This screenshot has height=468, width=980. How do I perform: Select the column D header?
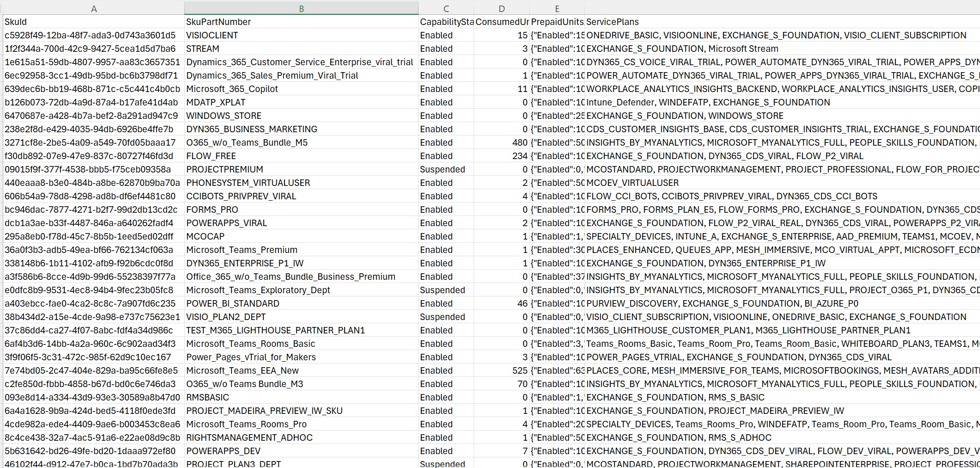(x=501, y=8)
